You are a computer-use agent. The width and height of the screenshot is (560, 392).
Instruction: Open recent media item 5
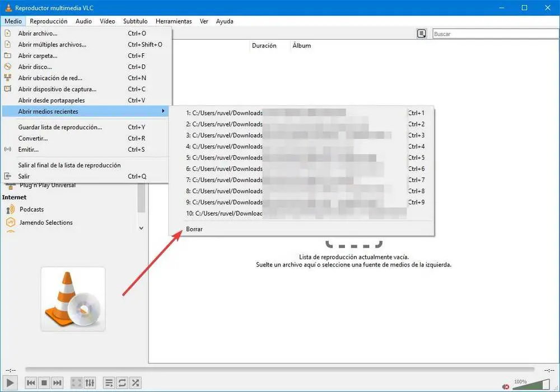point(301,157)
